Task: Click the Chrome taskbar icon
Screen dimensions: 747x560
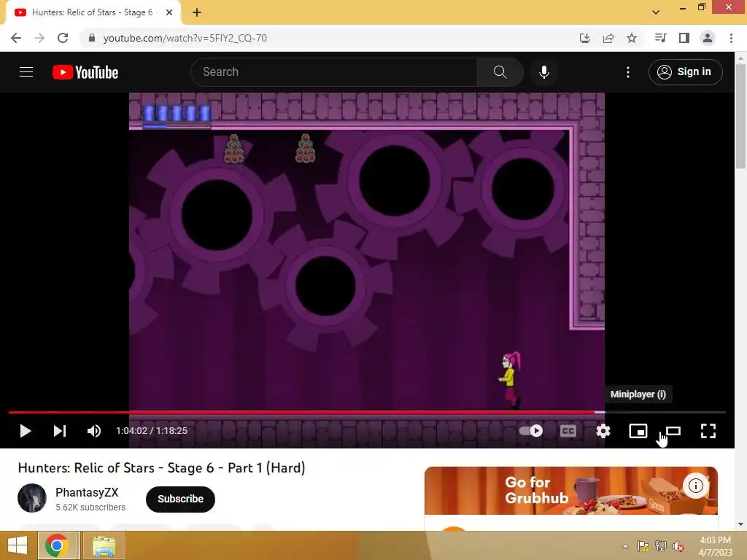Action: (57, 545)
